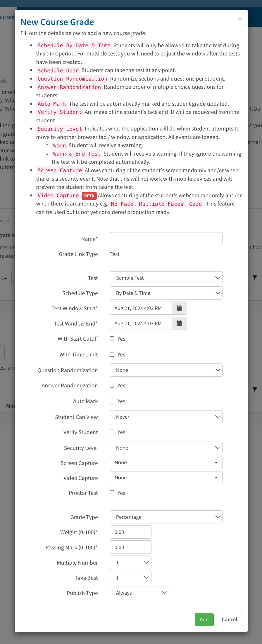The height and width of the screenshot is (644, 262).
Task: Close the New Course Grade dialog
Action: coord(240,19)
